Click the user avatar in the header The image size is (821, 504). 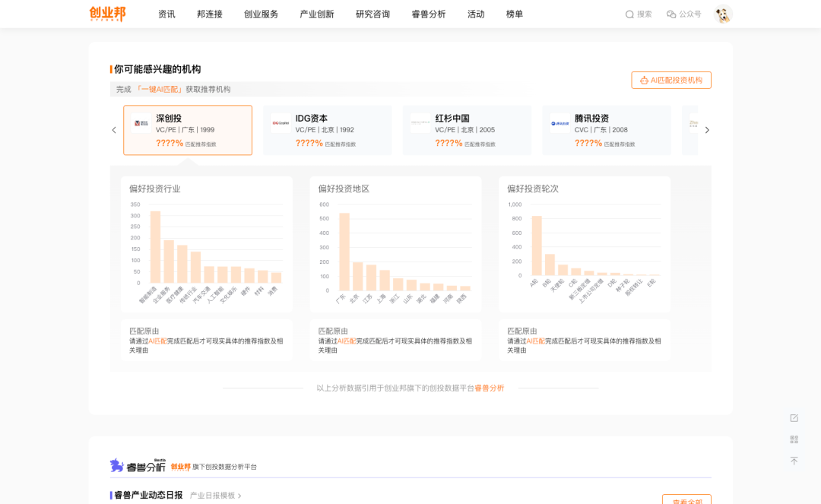722,14
